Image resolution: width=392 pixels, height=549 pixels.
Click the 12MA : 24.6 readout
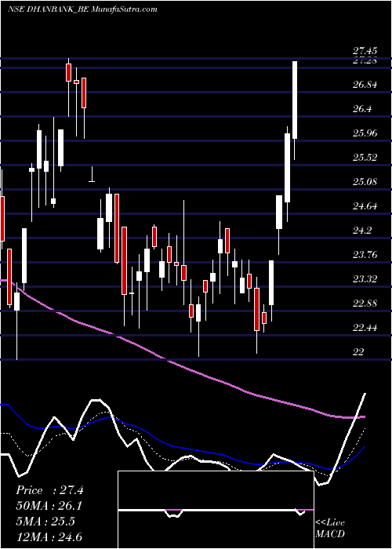click(x=49, y=537)
